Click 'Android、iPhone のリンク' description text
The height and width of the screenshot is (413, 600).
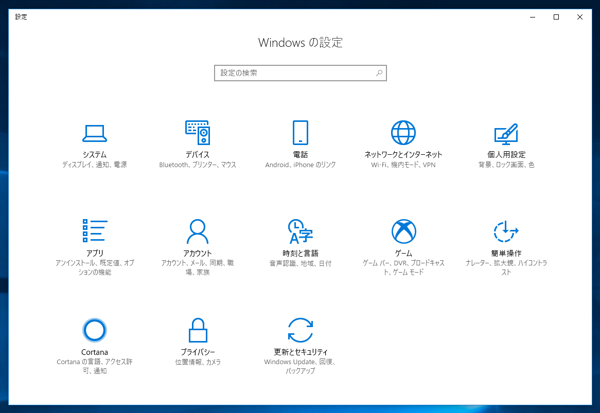[x=300, y=165]
